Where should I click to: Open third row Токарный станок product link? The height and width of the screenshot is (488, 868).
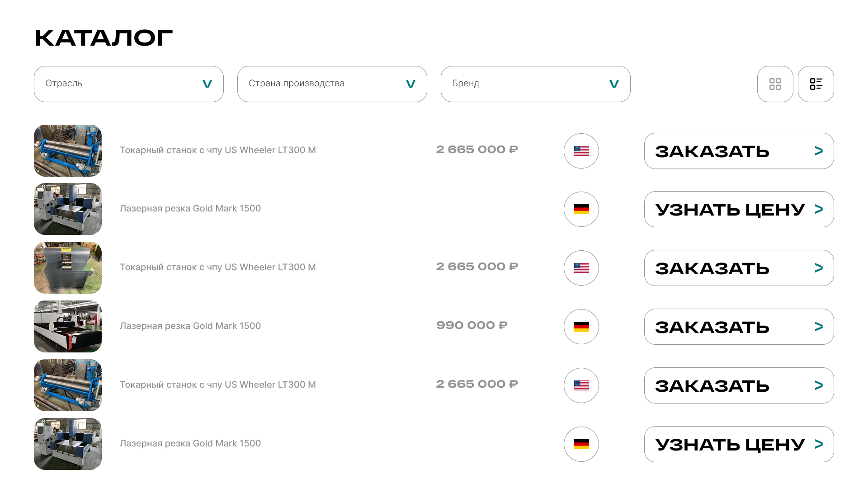point(217,267)
